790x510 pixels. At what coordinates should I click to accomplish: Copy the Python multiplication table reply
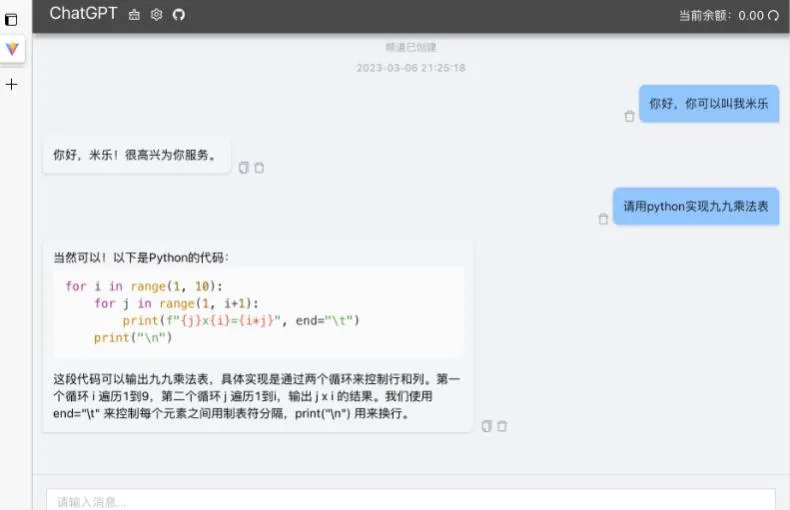tap(486, 426)
